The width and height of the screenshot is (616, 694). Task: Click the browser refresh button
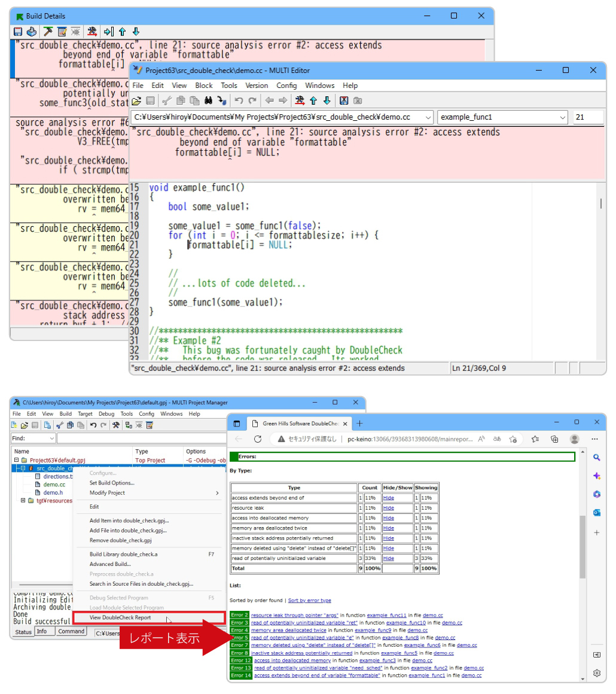click(258, 439)
